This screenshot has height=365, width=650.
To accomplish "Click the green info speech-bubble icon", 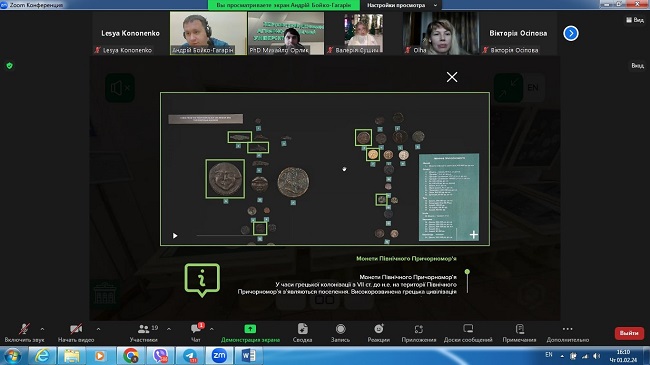I will click(x=202, y=280).
